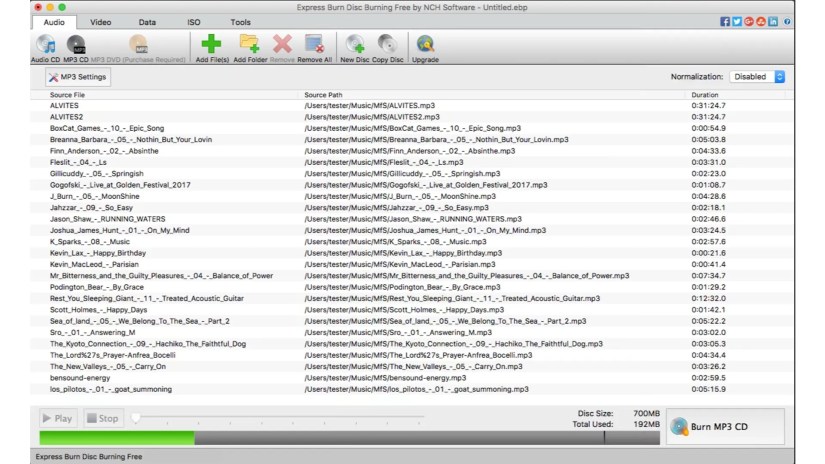825x464 pixels.
Task: Click the Play button
Action: [58, 418]
